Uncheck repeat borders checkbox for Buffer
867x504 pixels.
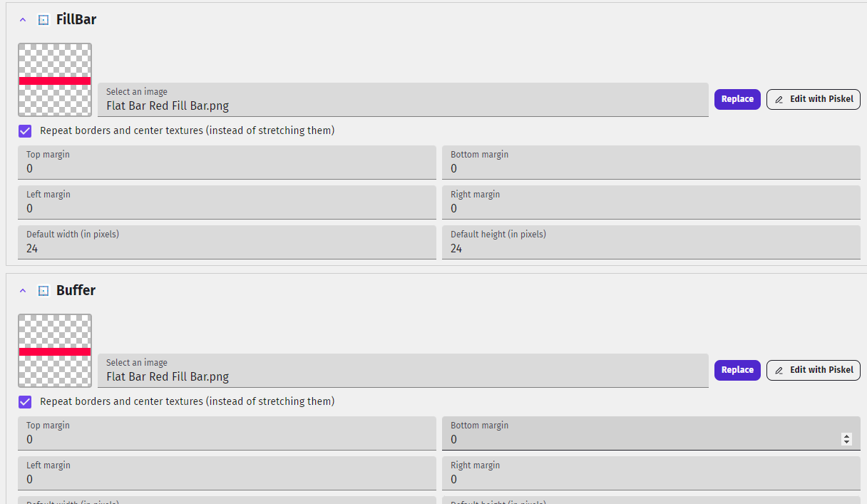tap(25, 402)
